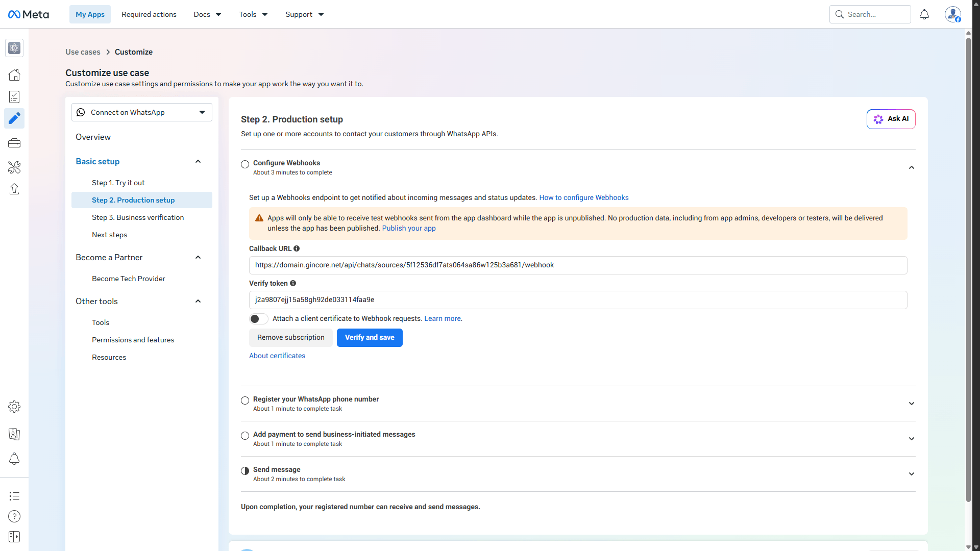Open the tools wrench sidebar icon

14,167
